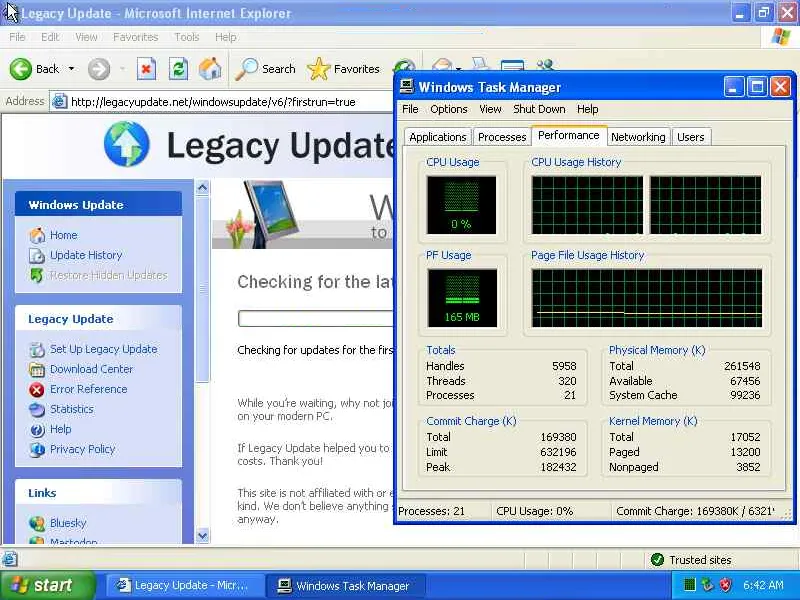Click the Forward arrow icon in Internet Explorer
This screenshot has height=600, width=800.
98,69
